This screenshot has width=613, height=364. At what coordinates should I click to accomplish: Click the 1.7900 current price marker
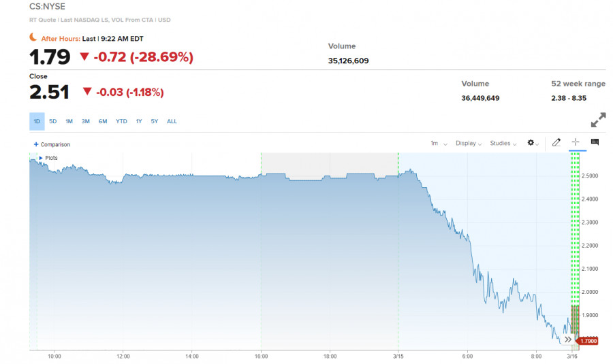tap(587, 341)
